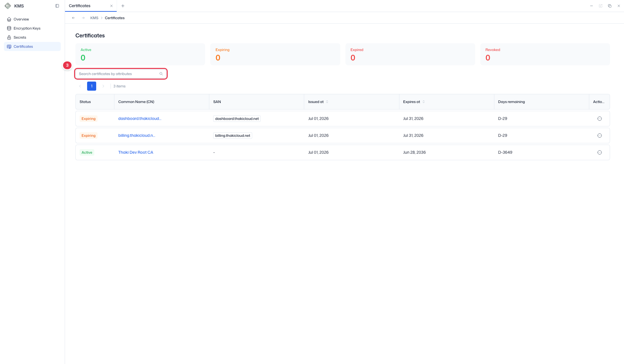The width and height of the screenshot is (624, 364).
Task: Sort by the Issued at column arrows
Action: point(327,102)
